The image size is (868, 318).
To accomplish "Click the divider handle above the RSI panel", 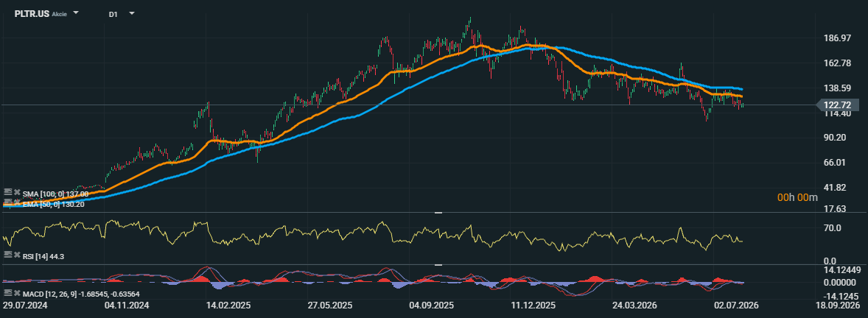I will (438, 213).
